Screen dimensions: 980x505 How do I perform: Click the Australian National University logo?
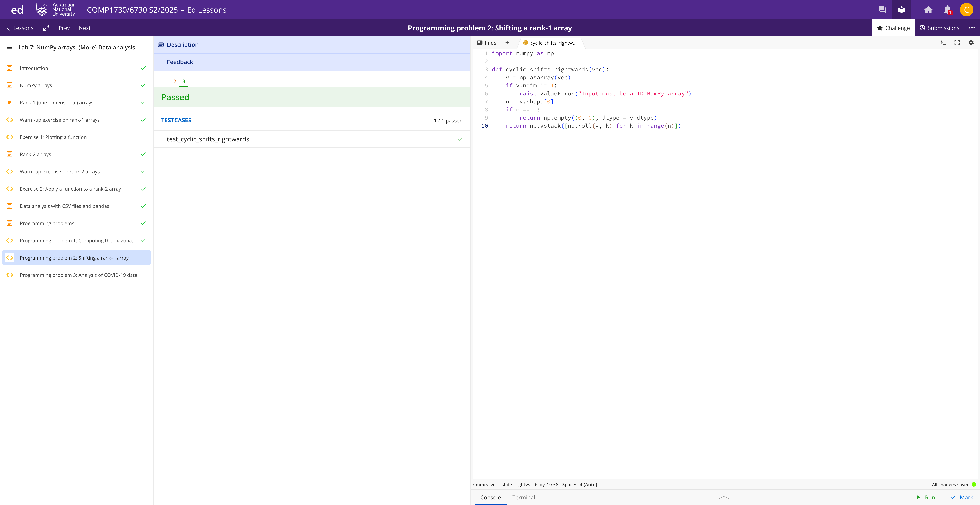pyautogui.click(x=56, y=10)
